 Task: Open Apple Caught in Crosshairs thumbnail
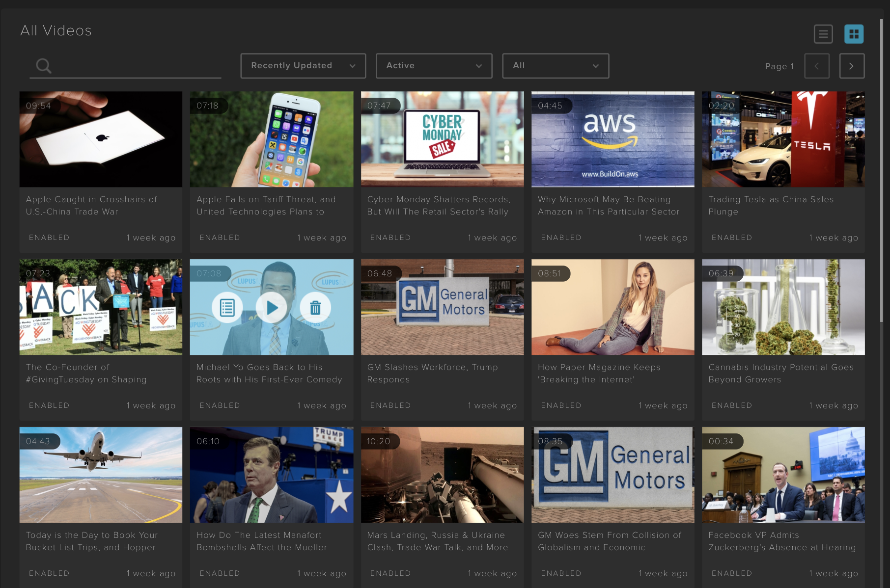coord(101,139)
